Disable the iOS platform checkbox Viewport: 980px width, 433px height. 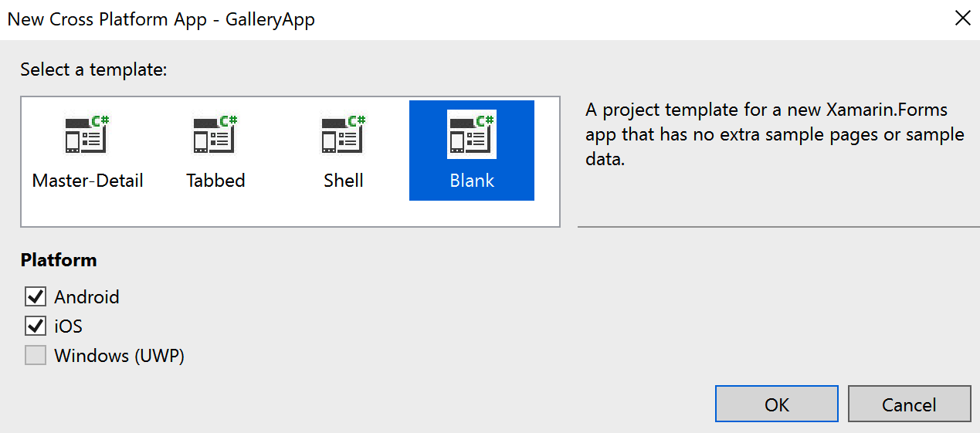point(36,326)
